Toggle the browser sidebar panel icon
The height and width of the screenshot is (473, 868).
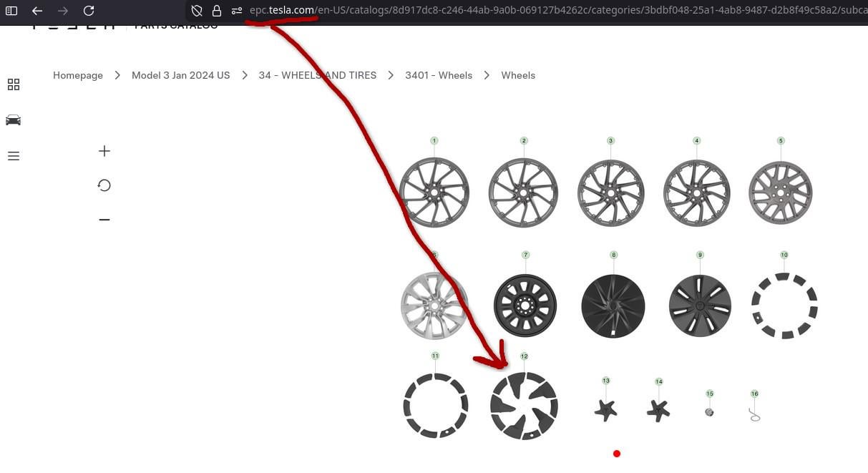tap(11, 11)
